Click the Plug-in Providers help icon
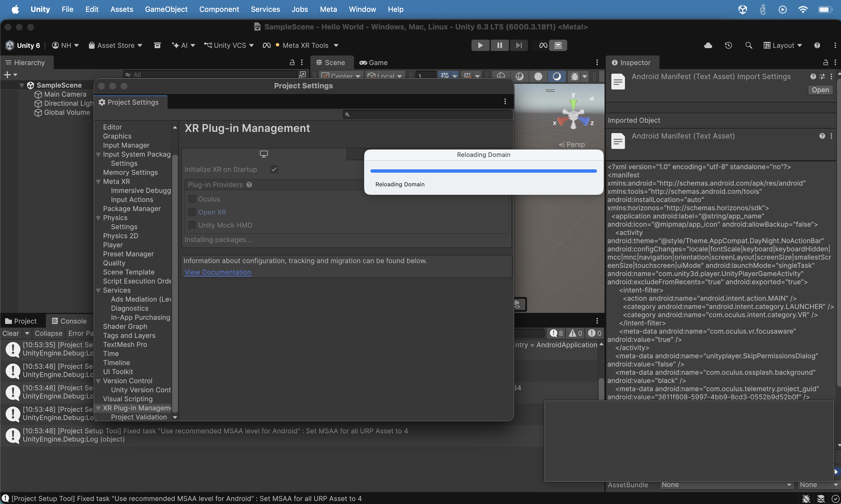841x504 pixels. pyautogui.click(x=249, y=185)
